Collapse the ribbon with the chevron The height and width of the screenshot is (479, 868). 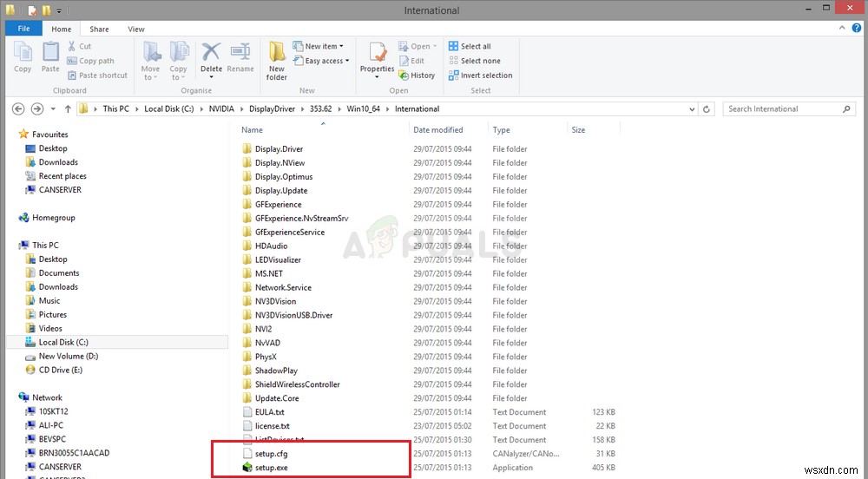pos(843,28)
